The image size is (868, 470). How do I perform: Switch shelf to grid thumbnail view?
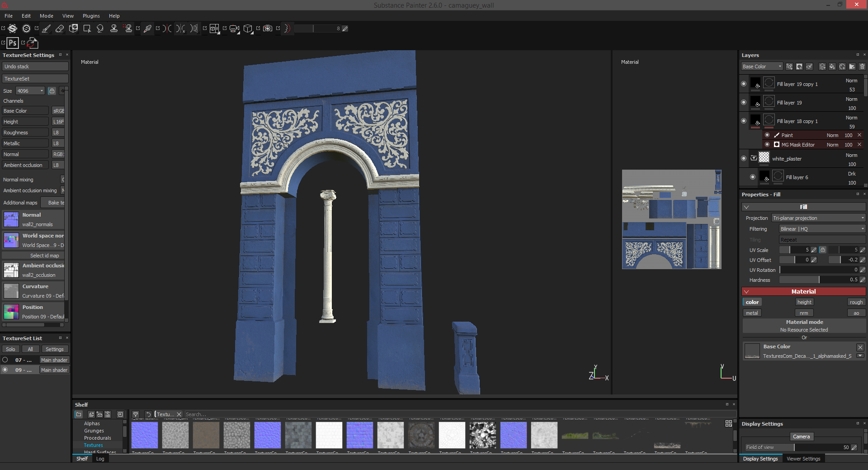(729, 423)
